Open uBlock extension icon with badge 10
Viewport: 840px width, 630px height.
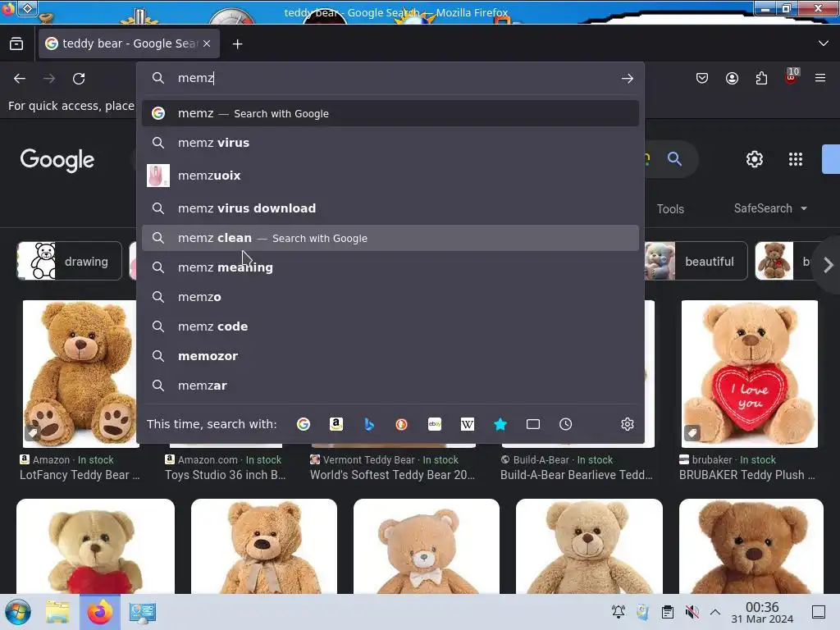792,76
